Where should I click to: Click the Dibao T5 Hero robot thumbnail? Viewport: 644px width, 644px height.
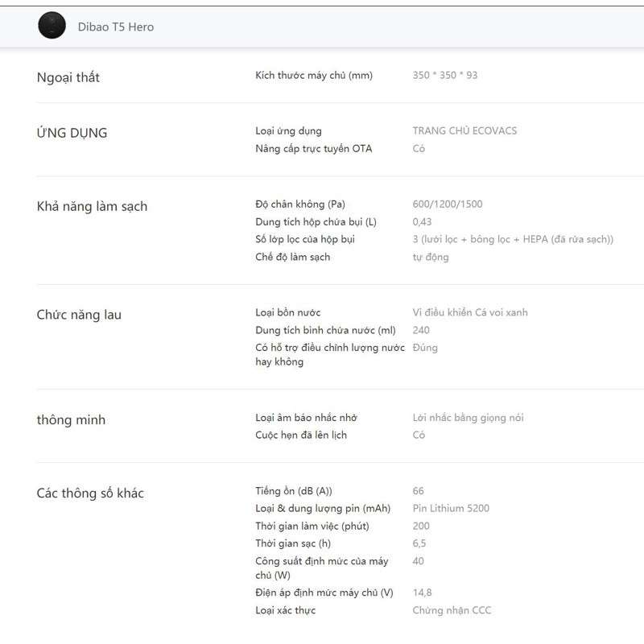pos(52,26)
